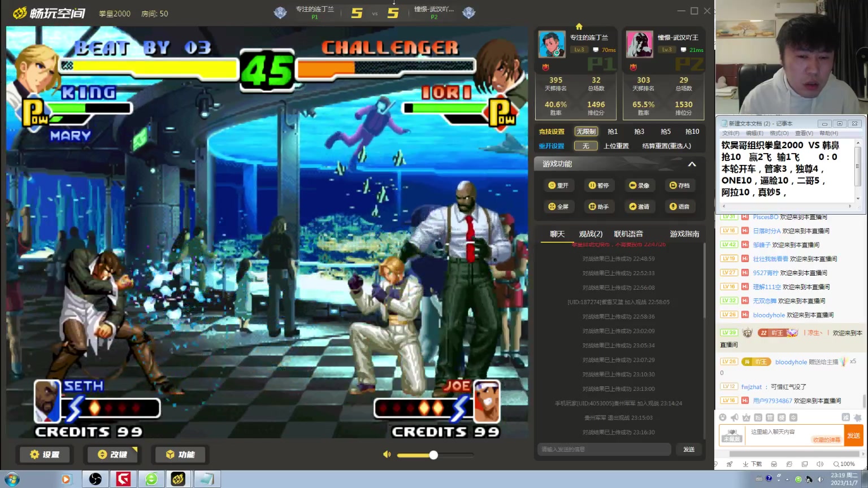Screen dimensions: 868x488
Task: Focus game room chat input field
Action: click(x=604, y=450)
